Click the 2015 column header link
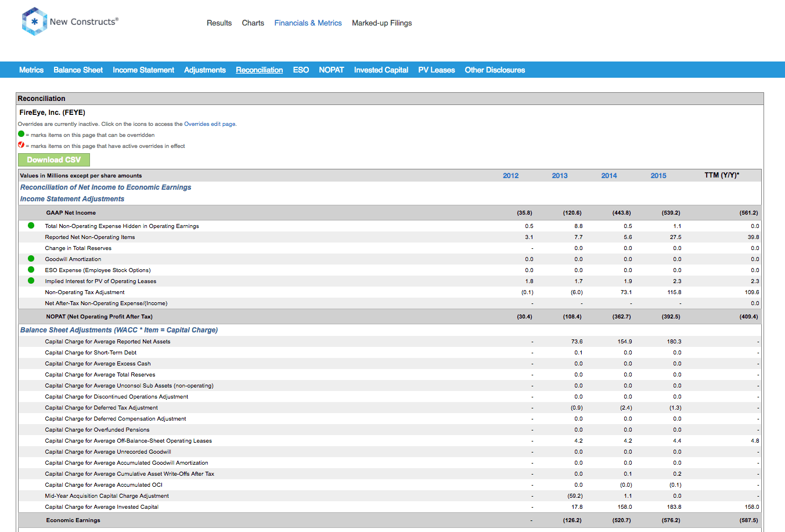 pyautogui.click(x=658, y=175)
